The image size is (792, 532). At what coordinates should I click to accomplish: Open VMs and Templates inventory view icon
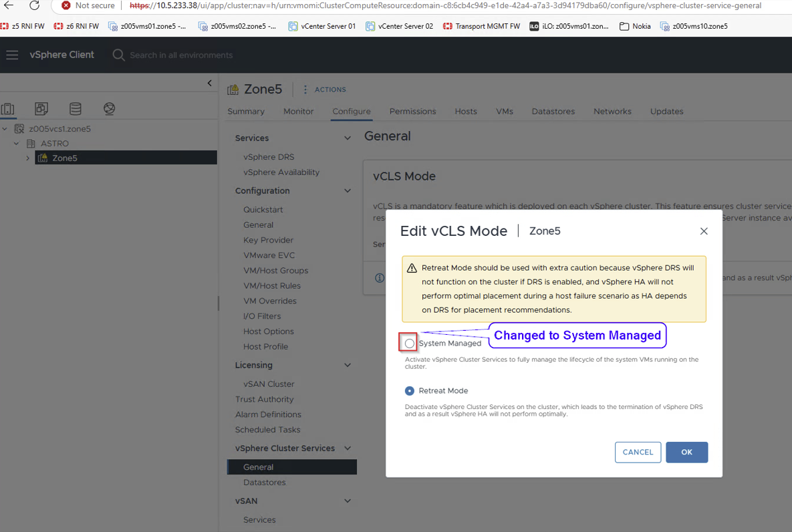(x=41, y=109)
